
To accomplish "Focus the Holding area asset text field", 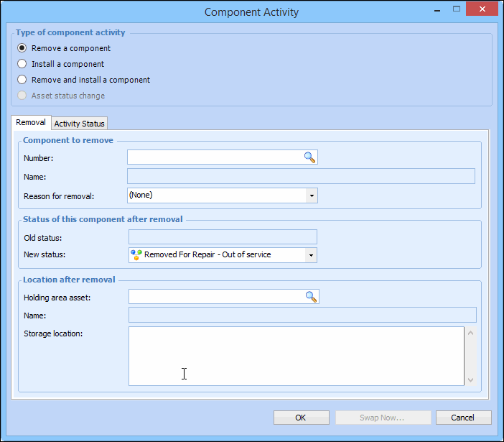I will pyautogui.click(x=215, y=296).
